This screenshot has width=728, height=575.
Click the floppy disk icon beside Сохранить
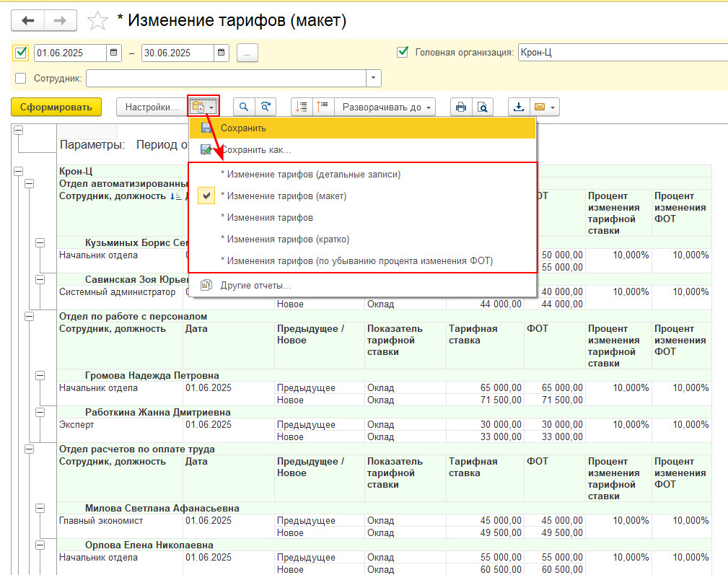[x=206, y=128]
